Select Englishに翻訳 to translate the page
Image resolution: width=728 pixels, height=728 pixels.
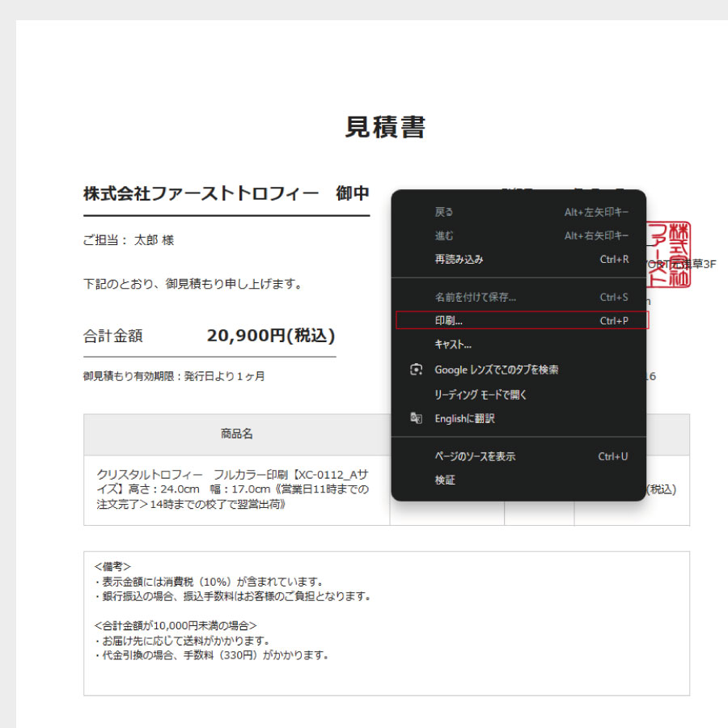(x=465, y=418)
